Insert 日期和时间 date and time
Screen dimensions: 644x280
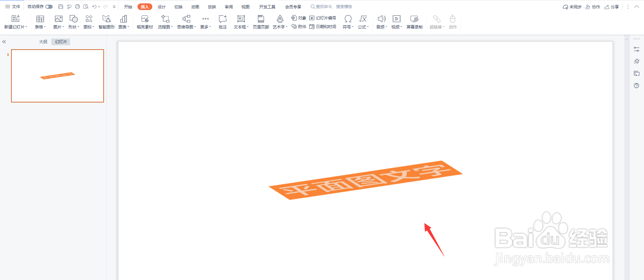coord(323,27)
